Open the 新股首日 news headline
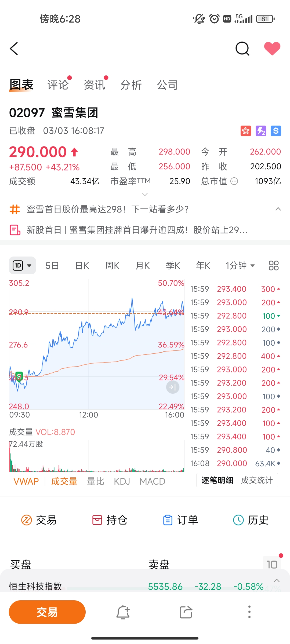 (x=137, y=230)
